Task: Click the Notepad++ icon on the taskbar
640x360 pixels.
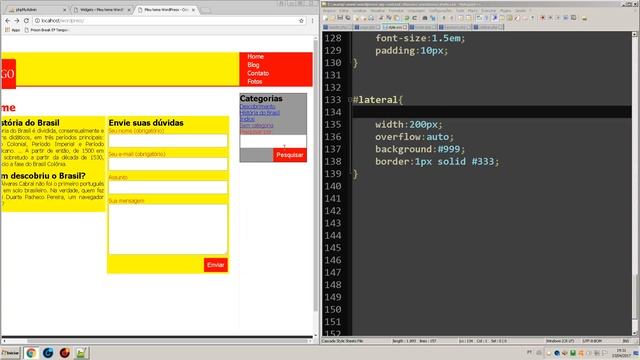Action: [x=81, y=353]
